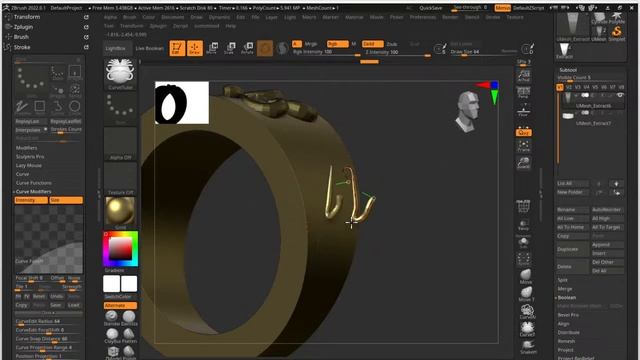Click the Floor grid icon
Image resolution: width=640 pixels, height=360 pixels.
point(523,110)
